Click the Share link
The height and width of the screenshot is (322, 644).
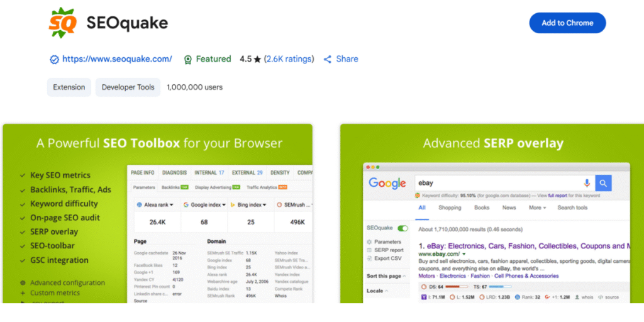click(x=347, y=58)
